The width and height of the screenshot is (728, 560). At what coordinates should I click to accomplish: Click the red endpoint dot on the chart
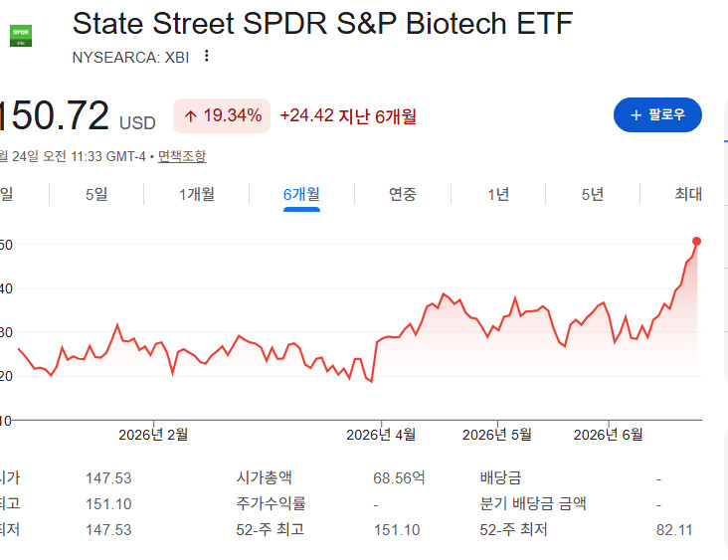tap(696, 242)
